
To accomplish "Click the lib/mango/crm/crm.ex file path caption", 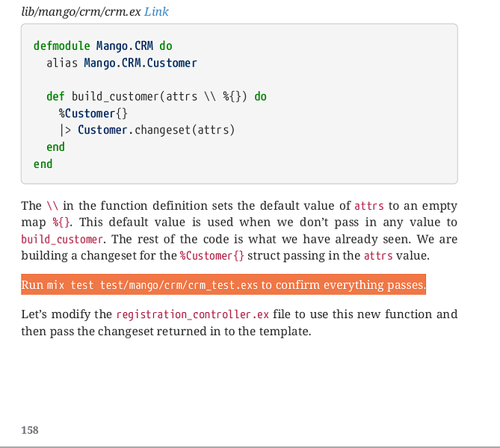I will (81, 12).
